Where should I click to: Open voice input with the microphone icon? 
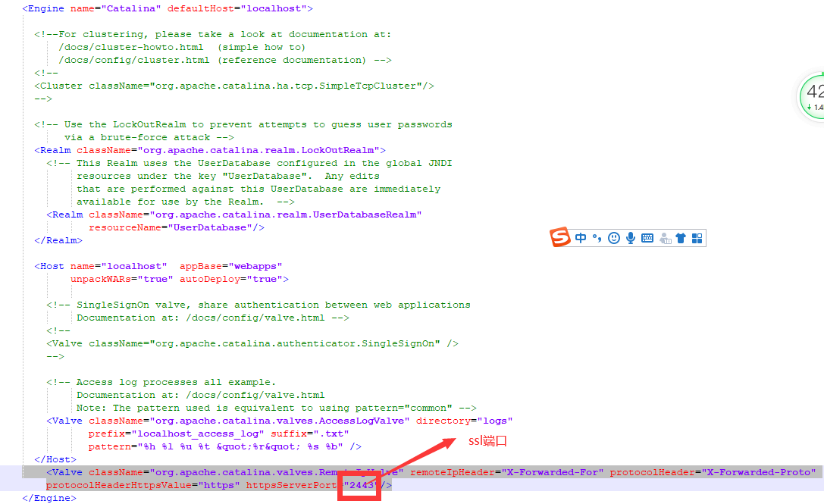point(630,237)
